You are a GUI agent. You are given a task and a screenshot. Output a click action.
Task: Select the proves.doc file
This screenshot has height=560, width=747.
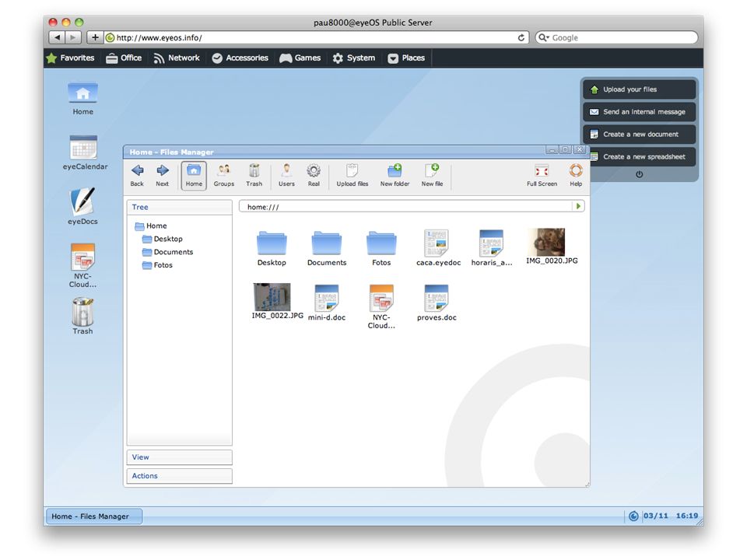(437, 303)
